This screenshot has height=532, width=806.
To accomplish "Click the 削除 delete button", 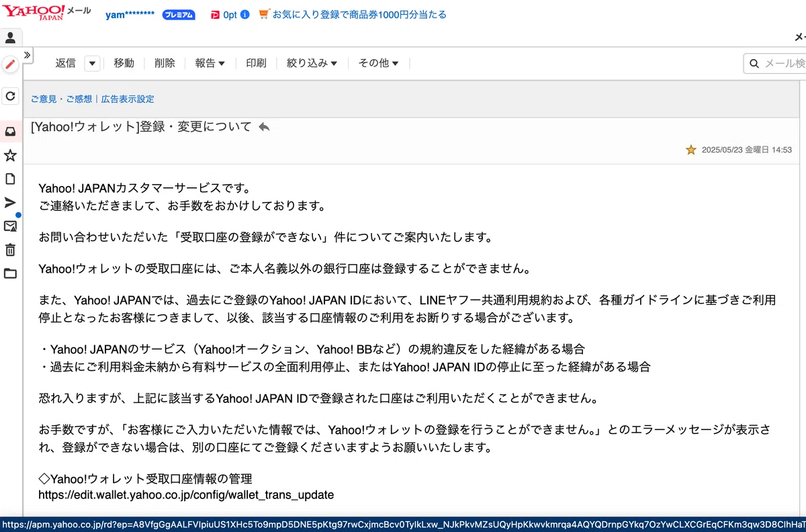I will (x=165, y=63).
